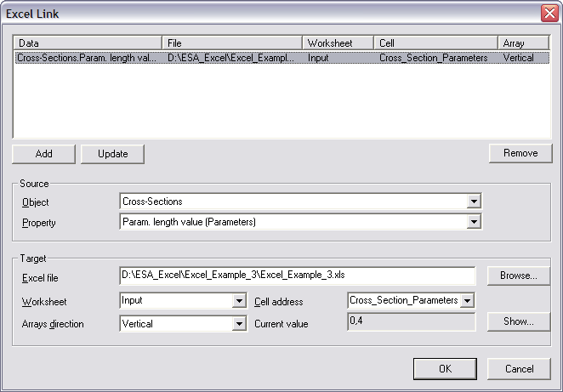Click Input in the Worksheet combo box
Image resolution: width=563 pixels, height=392 pixels.
[x=132, y=300]
